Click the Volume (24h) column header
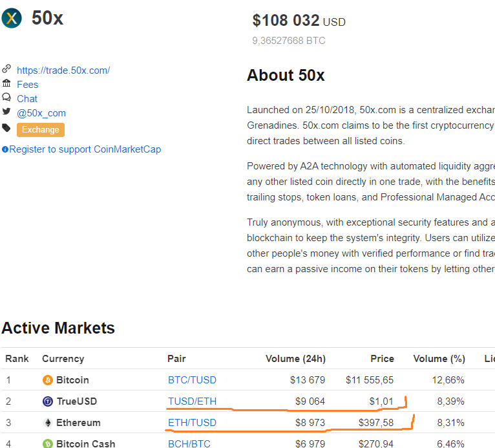 pyautogui.click(x=295, y=359)
